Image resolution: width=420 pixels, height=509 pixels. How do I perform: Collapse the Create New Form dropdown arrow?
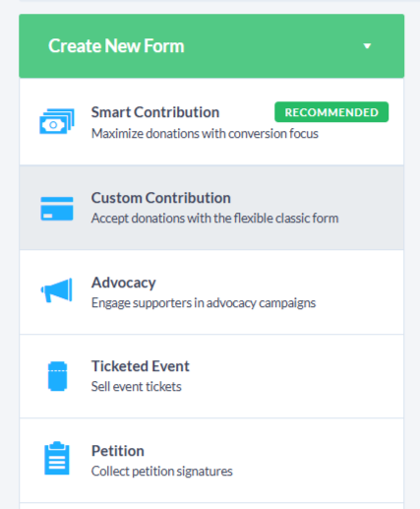click(x=367, y=46)
